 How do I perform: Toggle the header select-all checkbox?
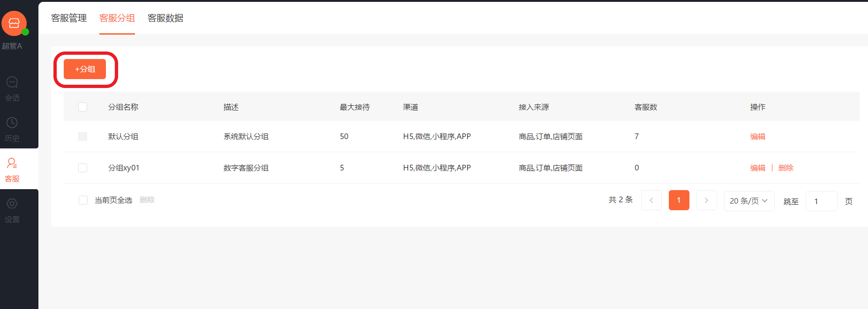click(83, 107)
